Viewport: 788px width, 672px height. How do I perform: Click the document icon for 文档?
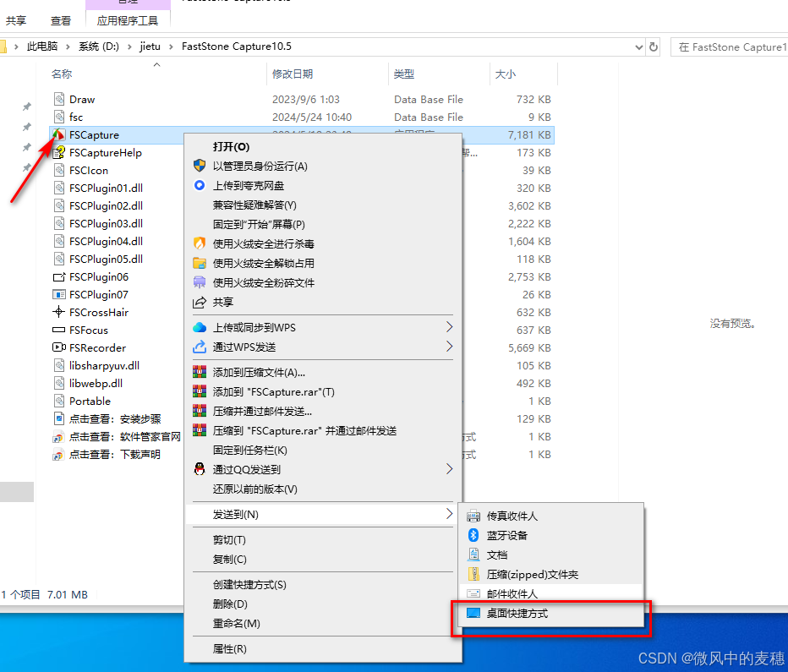pyautogui.click(x=473, y=555)
